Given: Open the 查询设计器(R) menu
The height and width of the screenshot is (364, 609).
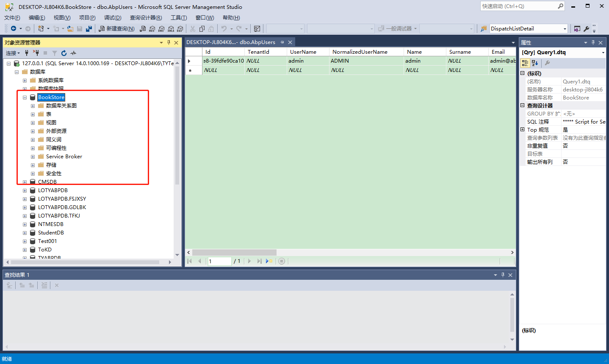Looking at the screenshot, I should tap(146, 17).
